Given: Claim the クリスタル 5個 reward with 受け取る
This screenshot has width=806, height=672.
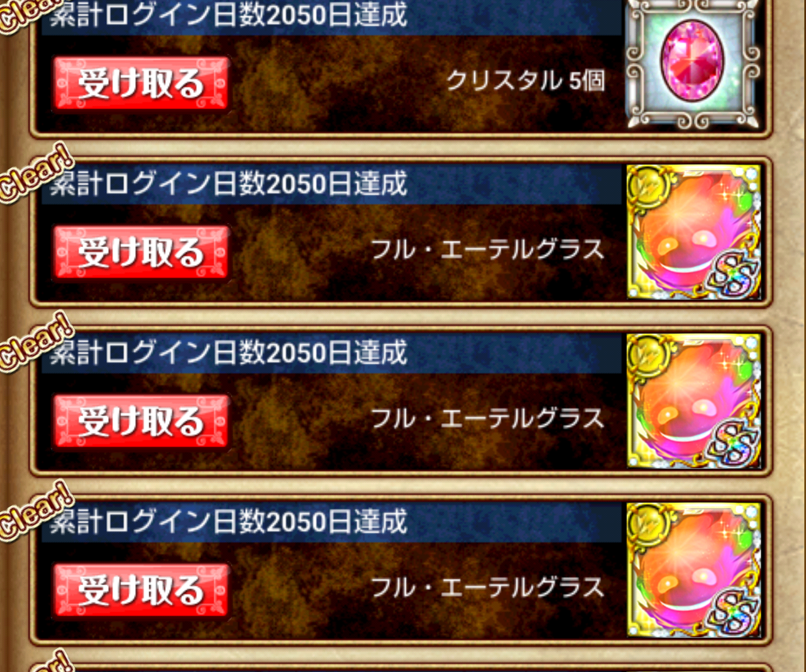Looking at the screenshot, I should tap(140, 83).
